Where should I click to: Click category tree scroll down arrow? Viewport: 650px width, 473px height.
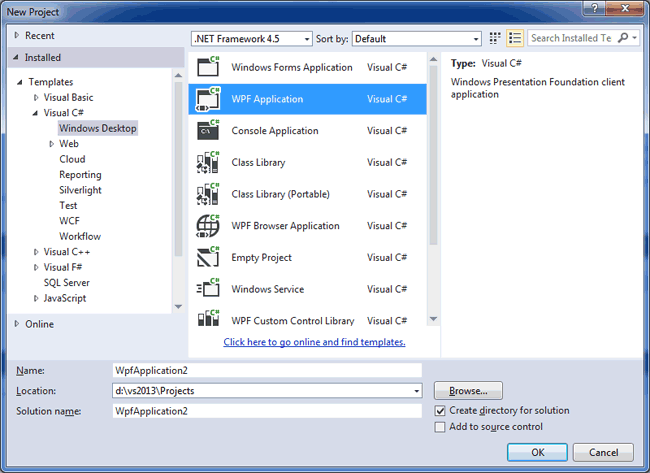point(178,307)
